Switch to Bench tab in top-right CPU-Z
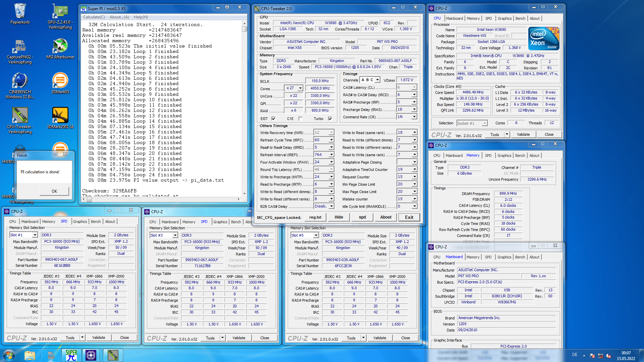Viewport: 644px width, 362px height. pyautogui.click(x=520, y=18)
